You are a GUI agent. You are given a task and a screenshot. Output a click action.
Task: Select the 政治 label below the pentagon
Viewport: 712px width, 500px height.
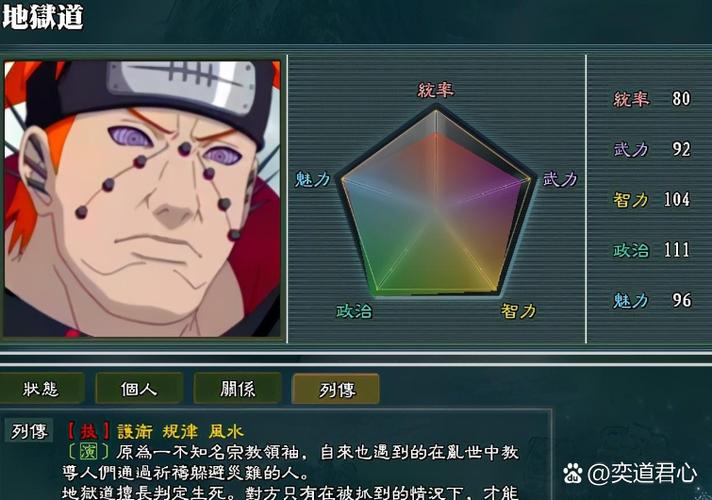354,311
